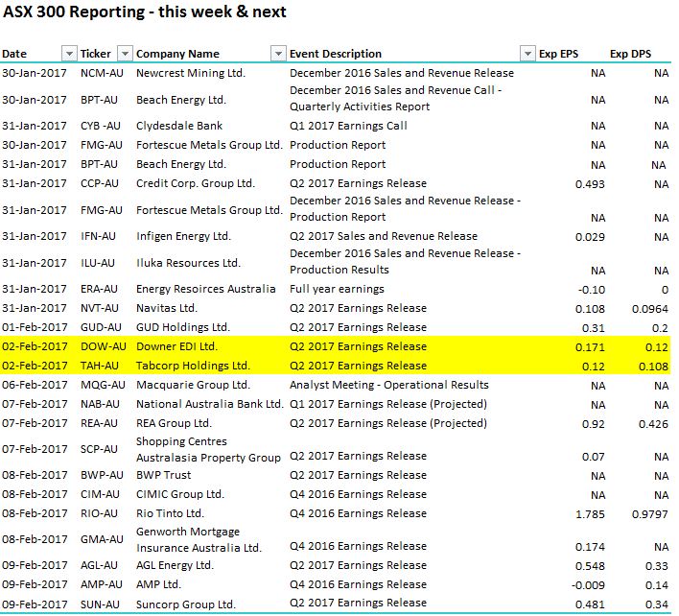The image size is (679, 616).
Task: Select the CYB -AU ticker cell
Action: (x=101, y=126)
